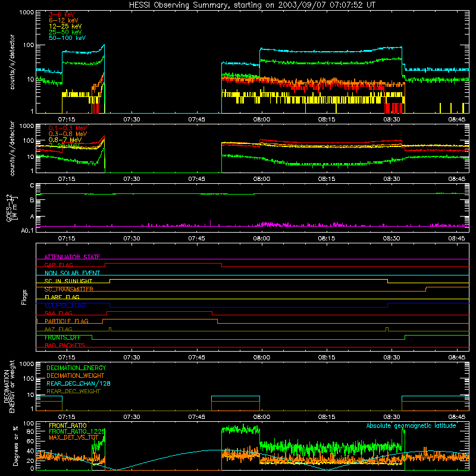Select the "6-12 keV" legend label

pos(64,20)
